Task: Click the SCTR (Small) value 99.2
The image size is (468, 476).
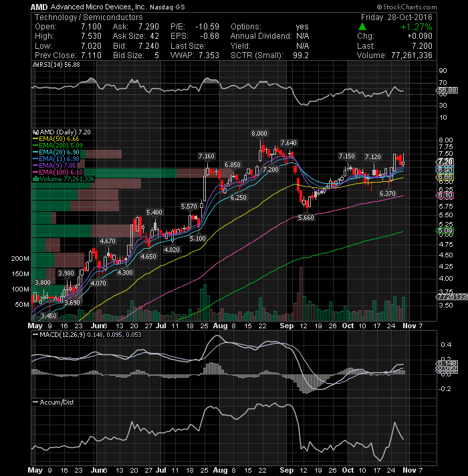Action: (301, 55)
